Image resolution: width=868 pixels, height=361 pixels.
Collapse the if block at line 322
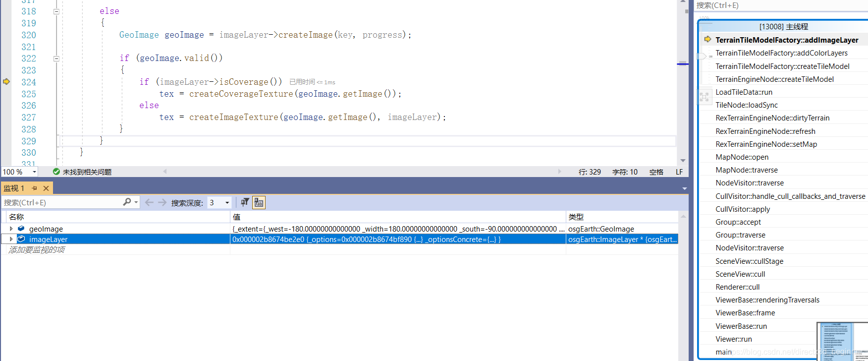(56, 59)
